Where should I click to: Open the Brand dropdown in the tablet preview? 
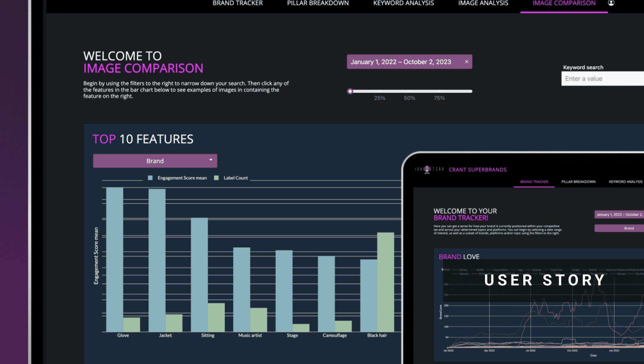coord(629,228)
